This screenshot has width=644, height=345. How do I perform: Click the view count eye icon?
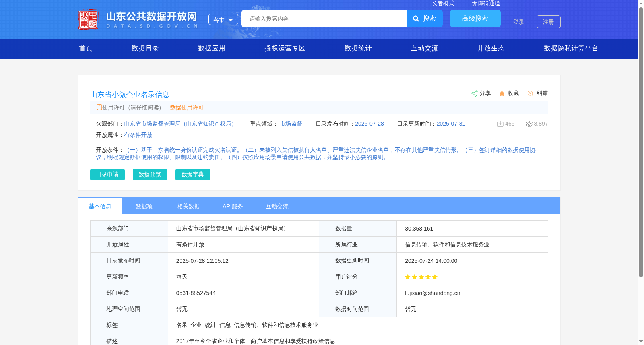[x=529, y=124]
